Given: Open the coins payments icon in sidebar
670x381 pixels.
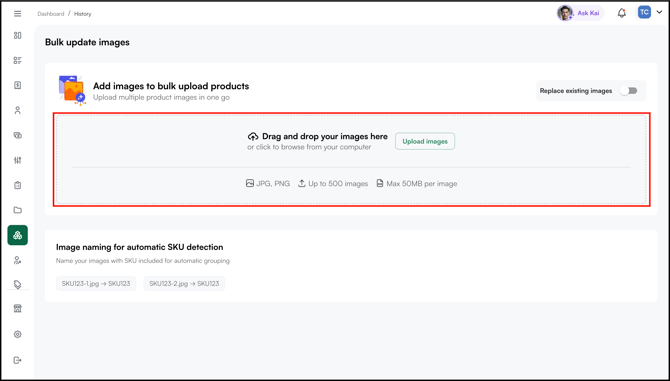Looking at the screenshot, I should click(18, 135).
